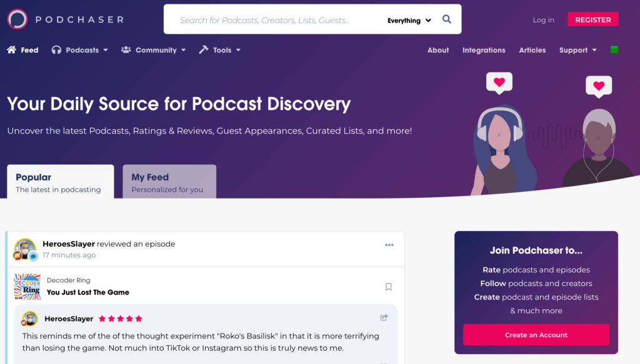Click the five-star rating on the review

tap(121, 319)
